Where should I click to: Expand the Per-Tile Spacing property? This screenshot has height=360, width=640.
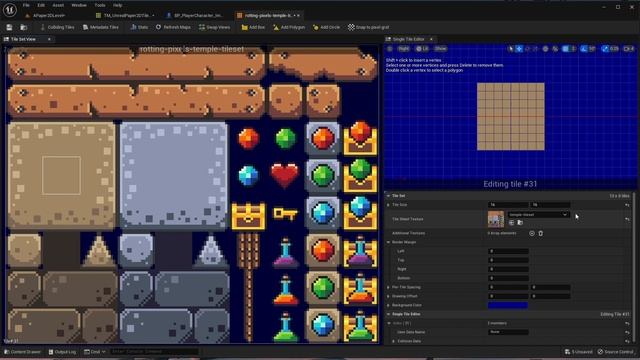coord(388,287)
